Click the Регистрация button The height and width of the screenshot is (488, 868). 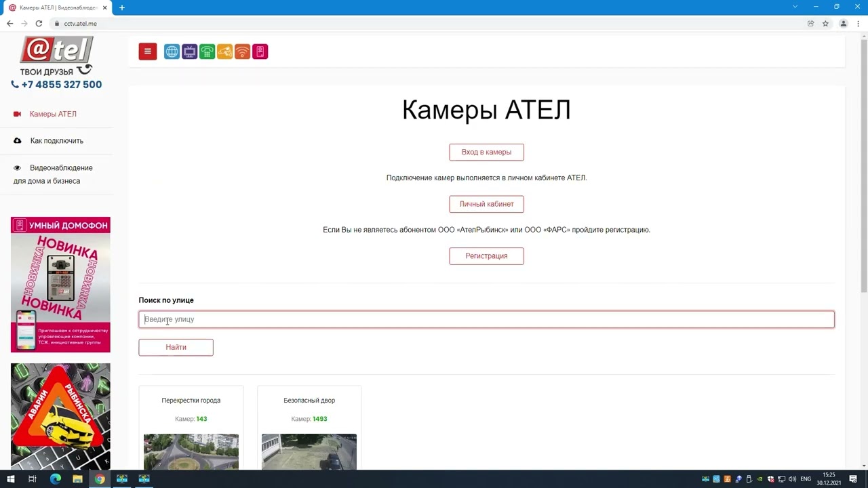click(486, 256)
